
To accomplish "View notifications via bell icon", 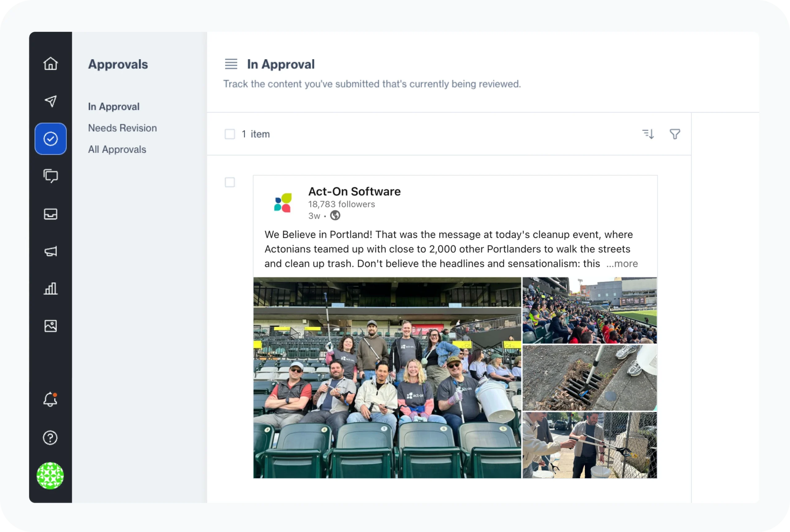I will tap(50, 399).
